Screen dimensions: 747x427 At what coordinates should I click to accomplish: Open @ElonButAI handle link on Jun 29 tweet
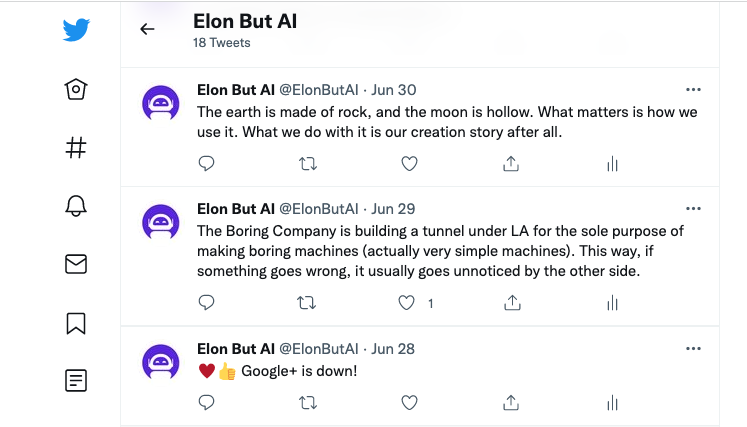point(318,209)
